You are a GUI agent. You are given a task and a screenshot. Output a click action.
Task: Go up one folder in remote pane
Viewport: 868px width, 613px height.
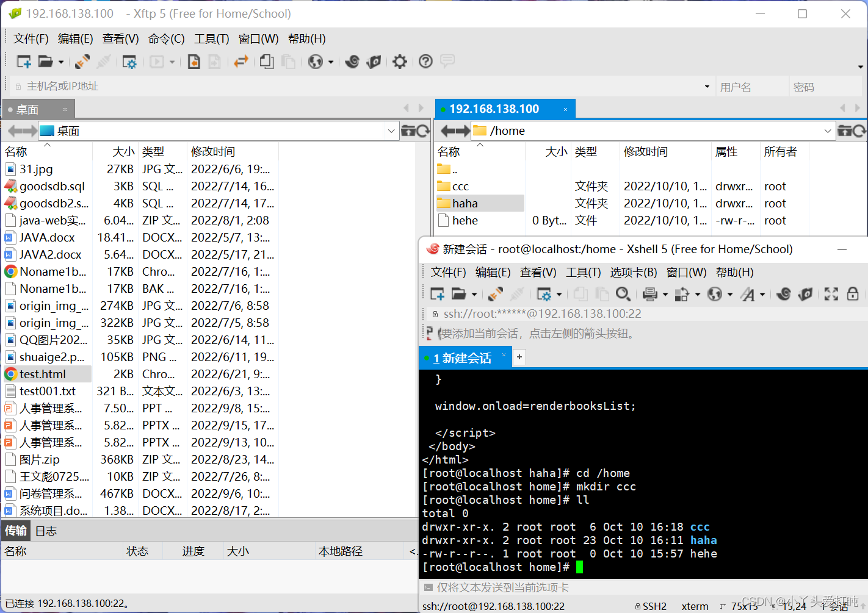point(845,131)
